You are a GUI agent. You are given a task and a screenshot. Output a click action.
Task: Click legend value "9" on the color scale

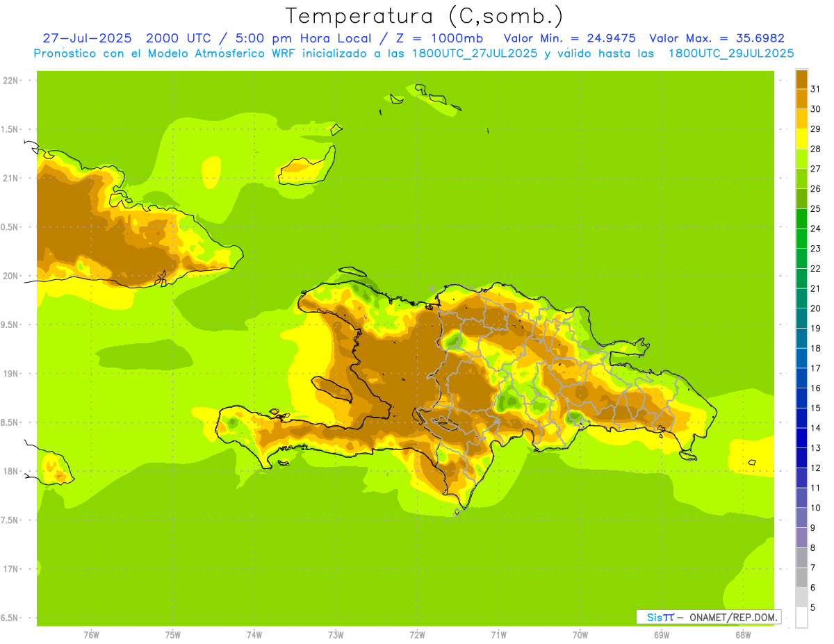(812, 527)
